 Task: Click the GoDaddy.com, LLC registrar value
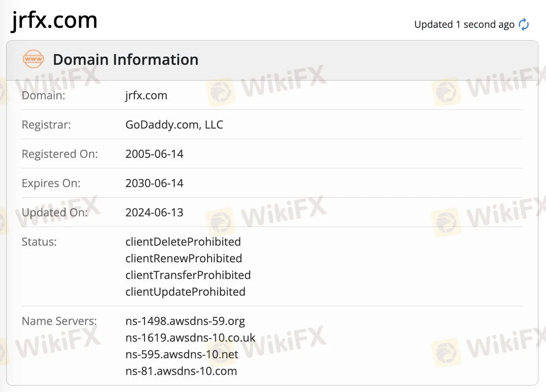(x=174, y=124)
